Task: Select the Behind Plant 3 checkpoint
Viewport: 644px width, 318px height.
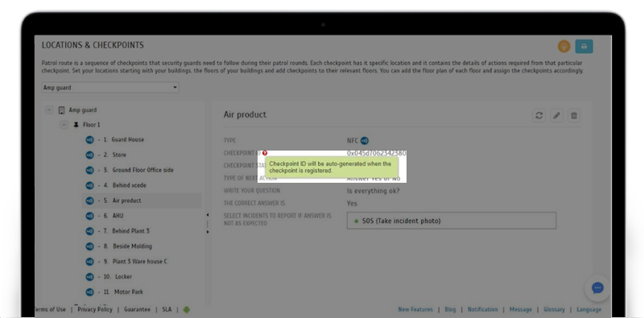Action: click(130, 231)
